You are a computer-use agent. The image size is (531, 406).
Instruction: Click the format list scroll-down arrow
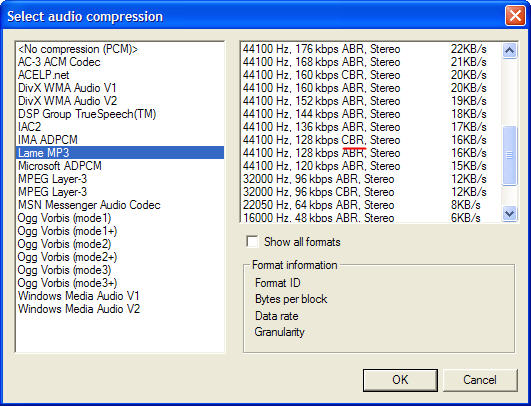[509, 214]
